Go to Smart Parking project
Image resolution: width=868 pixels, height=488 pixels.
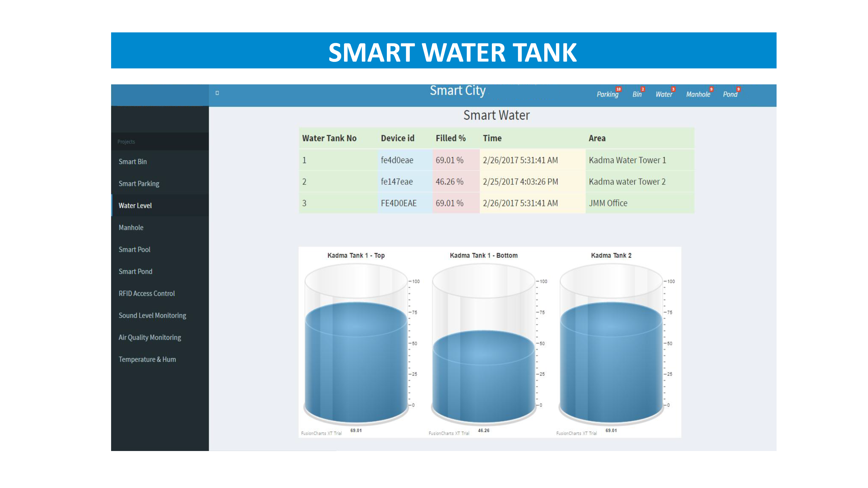139,184
